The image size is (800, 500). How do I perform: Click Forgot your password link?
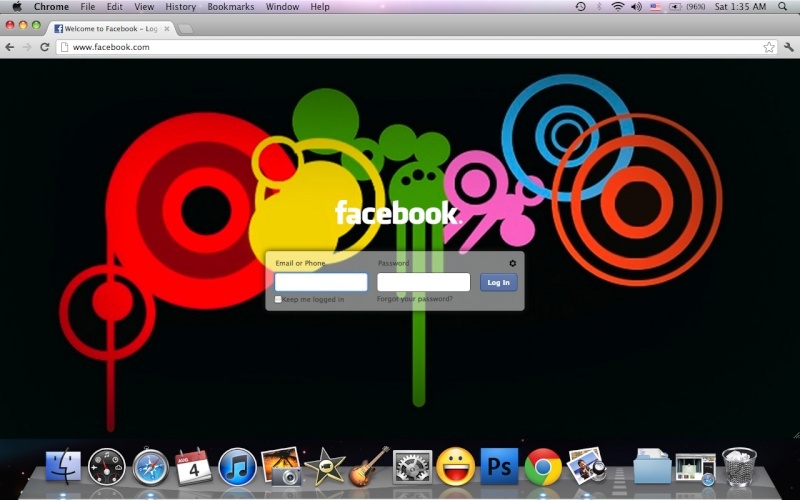[414, 299]
